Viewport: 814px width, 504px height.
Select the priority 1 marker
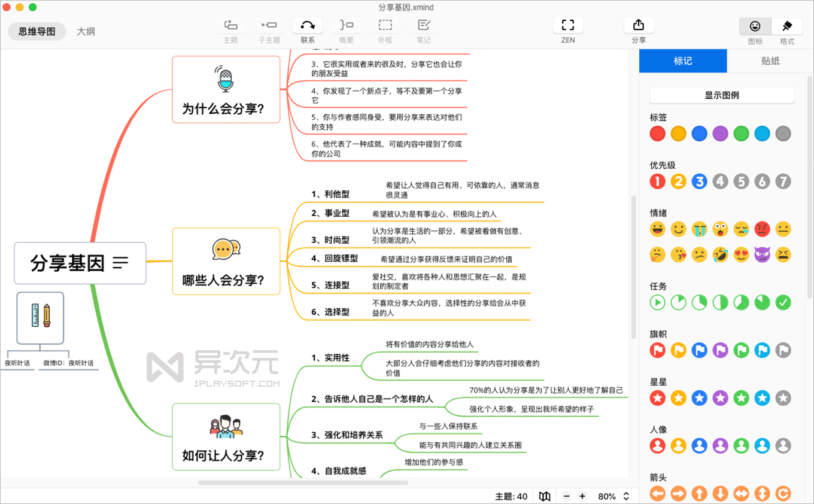pyautogui.click(x=657, y=181)
